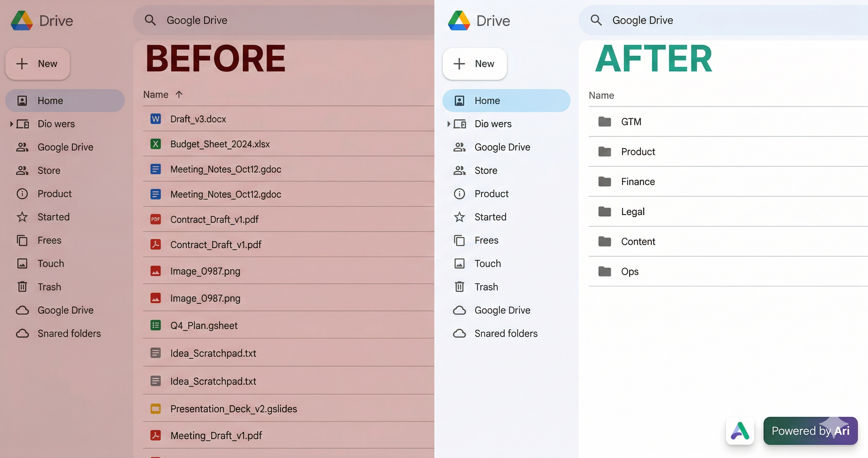Open the Finance folder row
The height and width of the screenshot is (458, 868).
coord(638,181)
